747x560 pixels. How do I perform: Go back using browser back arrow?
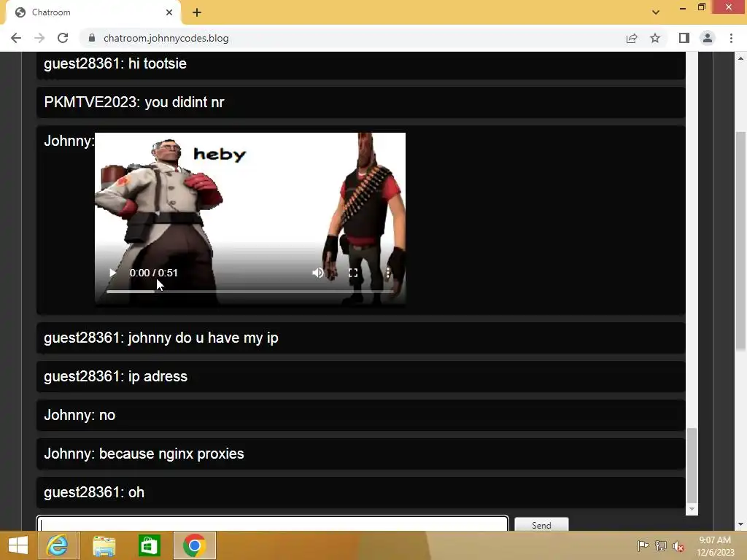[x=16, y=38]
